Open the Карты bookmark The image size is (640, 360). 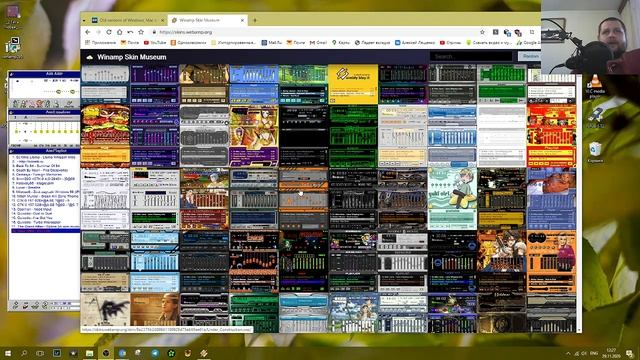341,42
